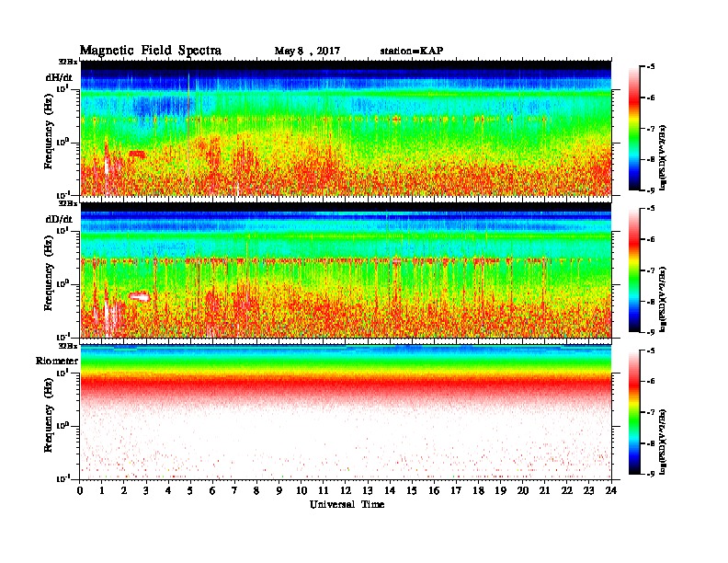Click hour '18' on the Universal Time axis
The image size is (728, 563).
[478, 490]
